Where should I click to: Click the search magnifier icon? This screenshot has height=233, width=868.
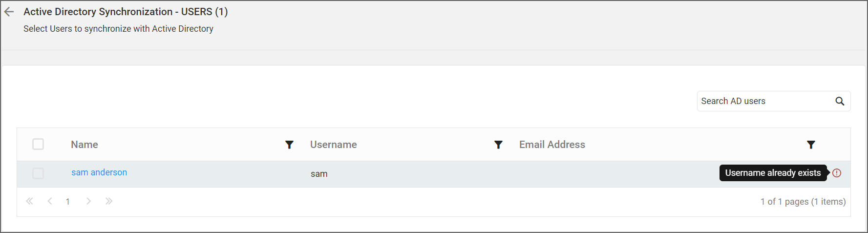(x=840, y=101)
